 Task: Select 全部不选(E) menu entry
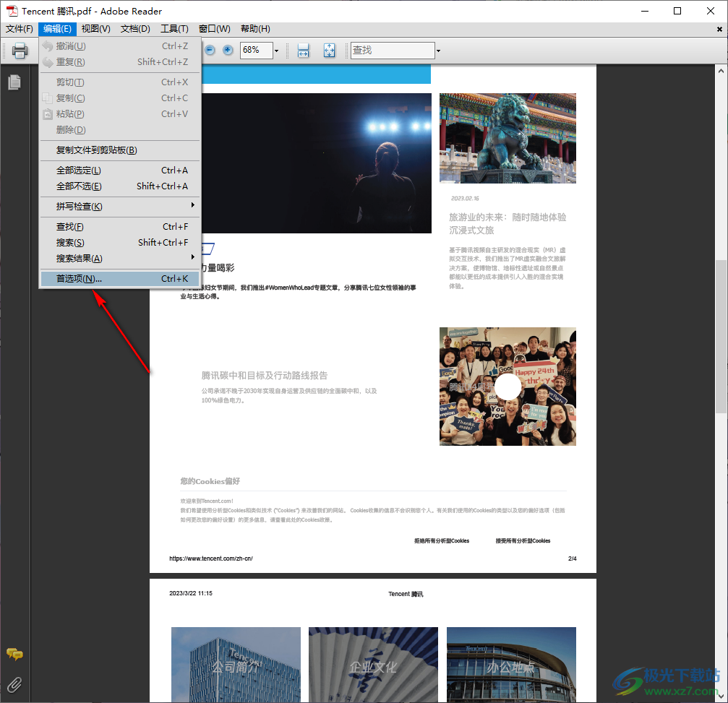click(x=120, y=186)
